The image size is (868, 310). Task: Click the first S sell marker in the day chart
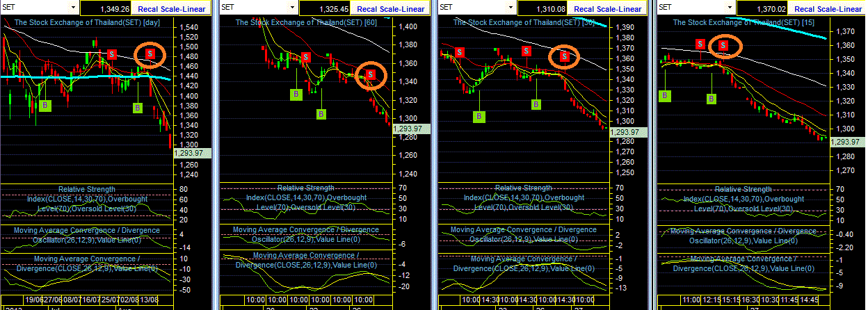coord(111,54)
